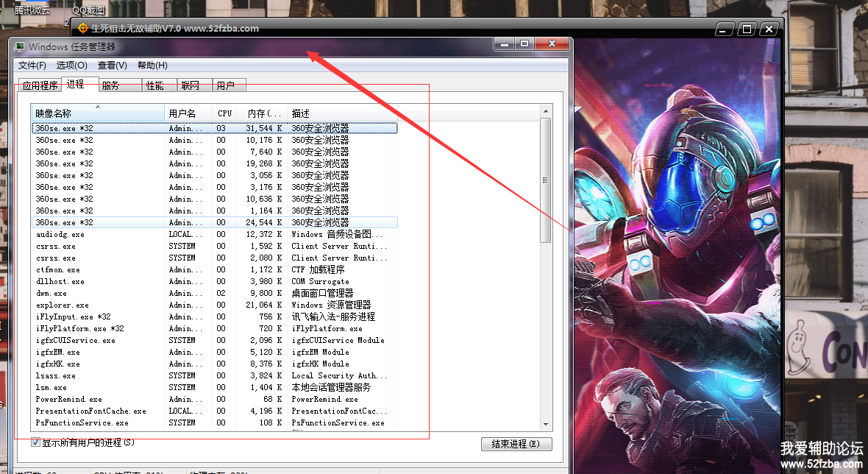868x474 pixels.
Task: Select csrss.exe process using 2,080 K
Action: [x=215, y=258]
